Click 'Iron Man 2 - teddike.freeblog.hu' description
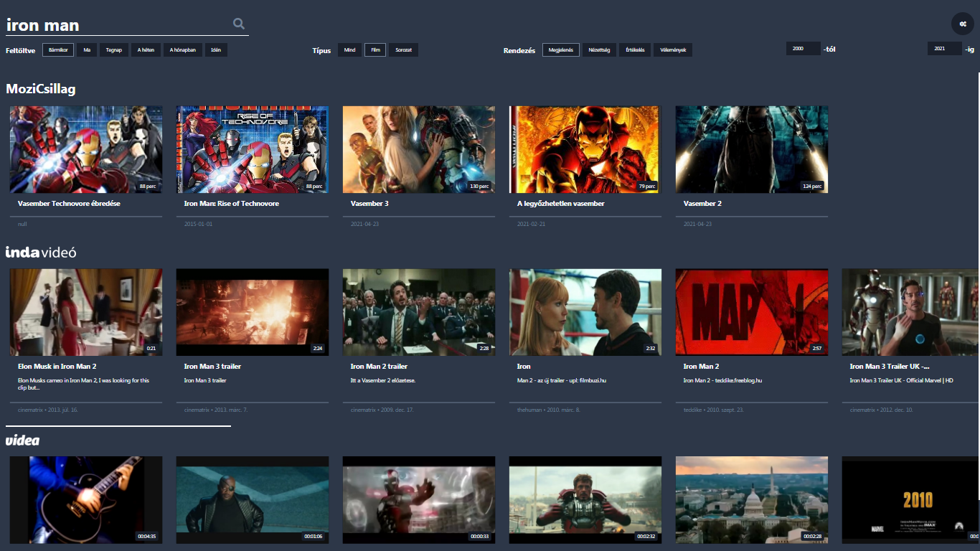The width and height of the screenshot is (980, 551). click(x=722, y=380)
